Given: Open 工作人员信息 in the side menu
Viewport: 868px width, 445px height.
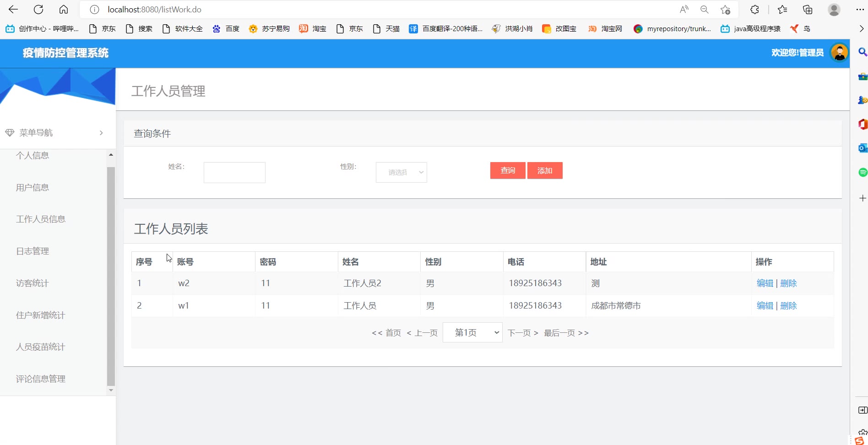Looking at the screenshot, I should (x=41, y=219).
